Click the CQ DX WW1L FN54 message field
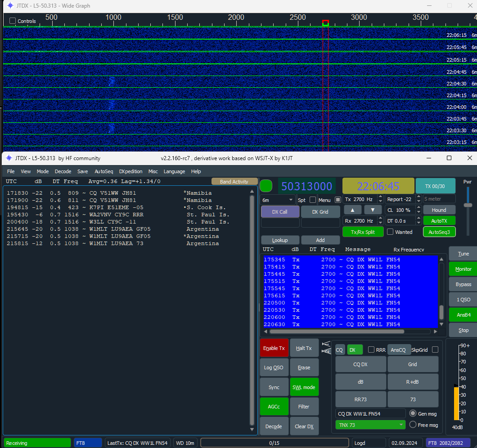This screenshot has height=448, width=477. tap(370, 414)
